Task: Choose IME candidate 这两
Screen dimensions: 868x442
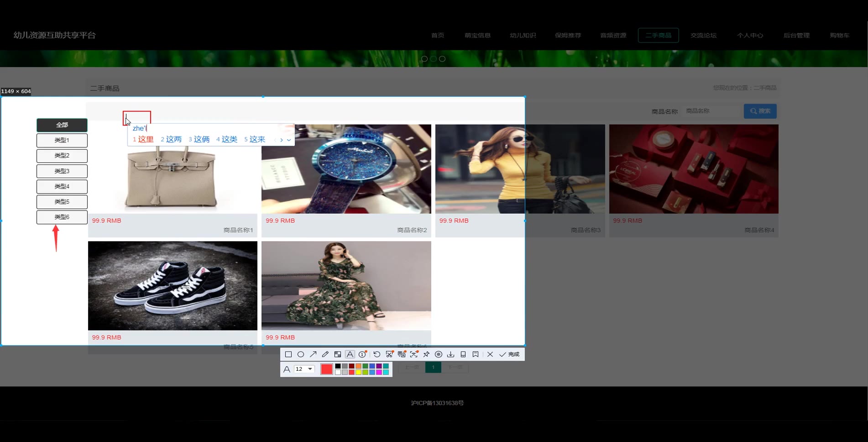Action: [x=171, y=139]
